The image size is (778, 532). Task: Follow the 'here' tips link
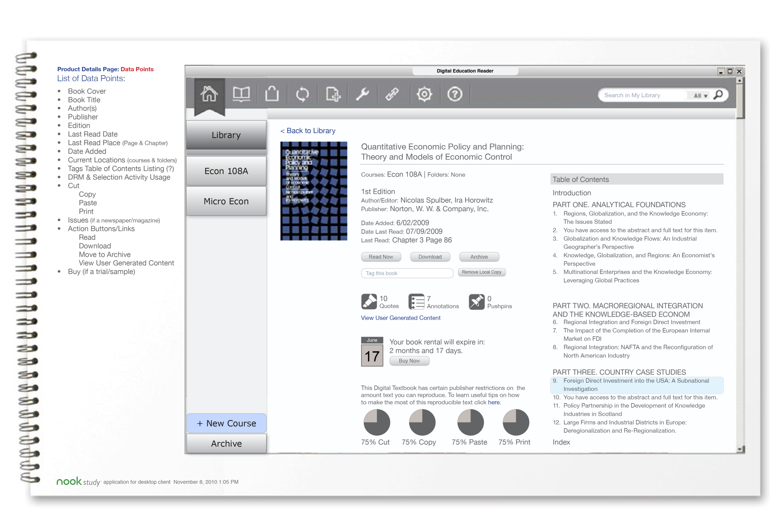point(494,403)
